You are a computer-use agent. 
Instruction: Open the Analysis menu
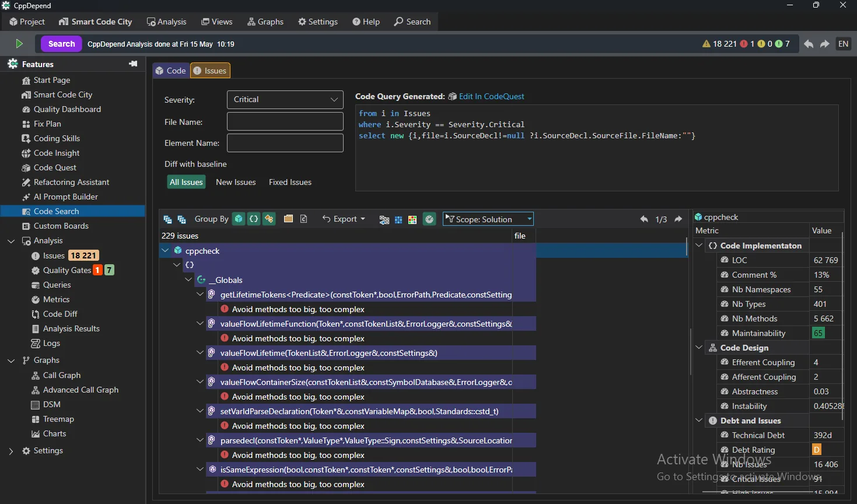tap(167, 22)
